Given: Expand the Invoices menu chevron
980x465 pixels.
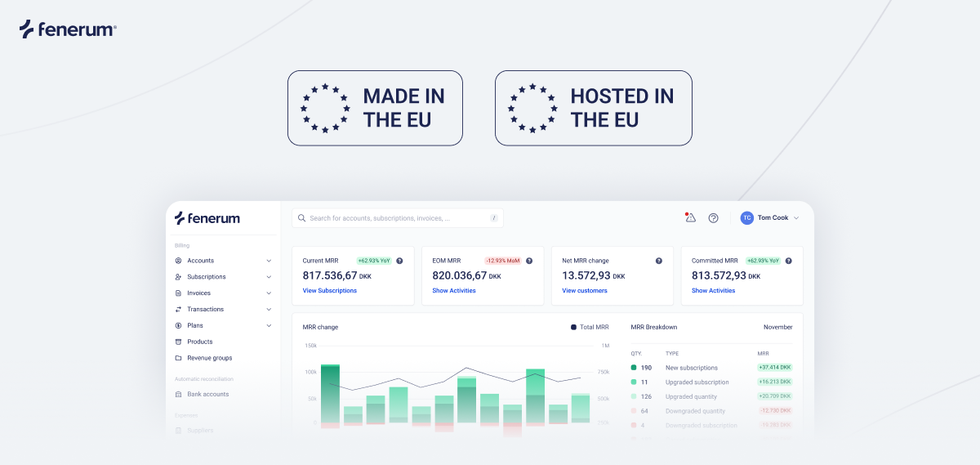Looking at the screenshot, I should point(269,293).
